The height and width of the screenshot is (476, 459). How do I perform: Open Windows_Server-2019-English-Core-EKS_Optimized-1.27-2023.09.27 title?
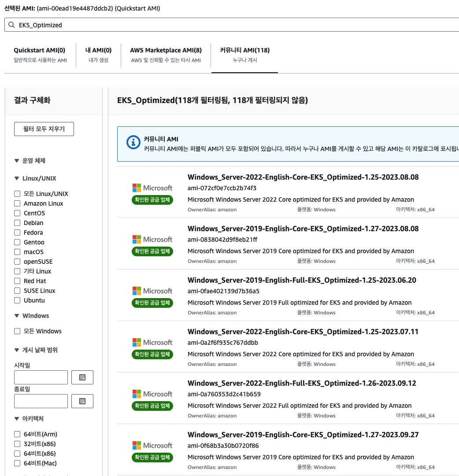click(x=303, y=435)
